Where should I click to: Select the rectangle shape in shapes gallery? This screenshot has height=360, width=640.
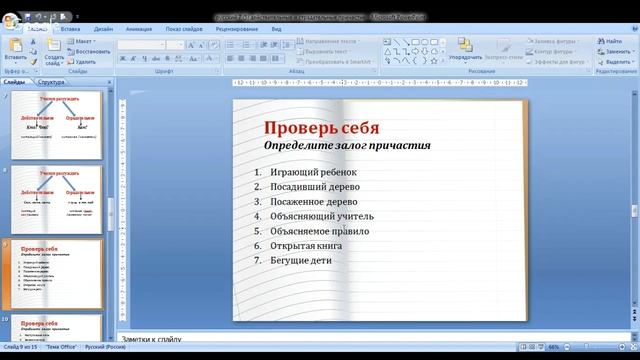[x=415, y=42]
